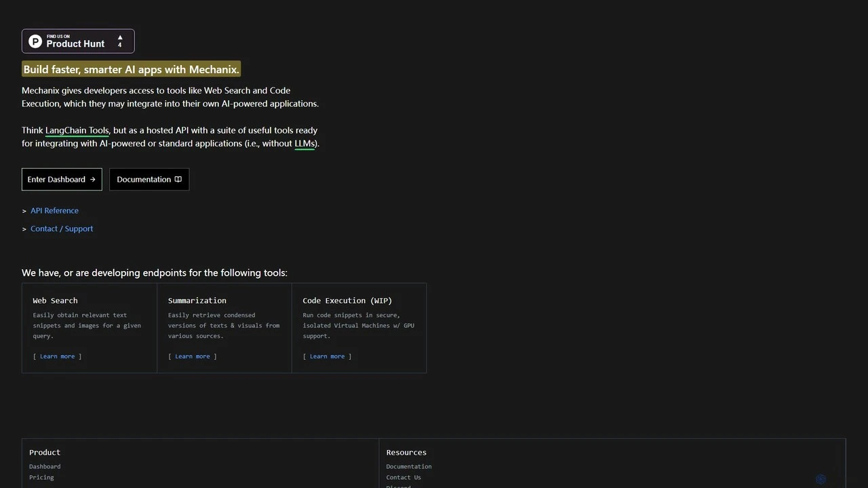Click the 'We have, or are developing endpoints' heading
The height and width of the screenshot is (488, 868).
pos(155,273)
